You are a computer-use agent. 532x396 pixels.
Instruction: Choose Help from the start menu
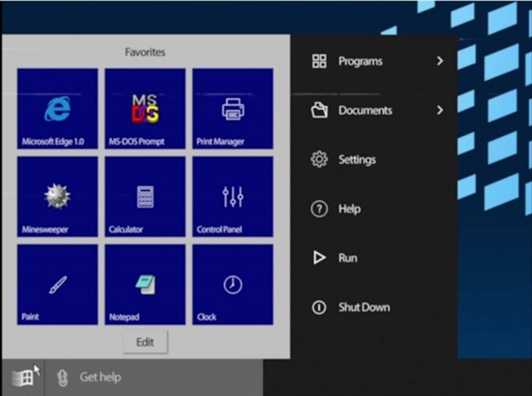[348, 209]
